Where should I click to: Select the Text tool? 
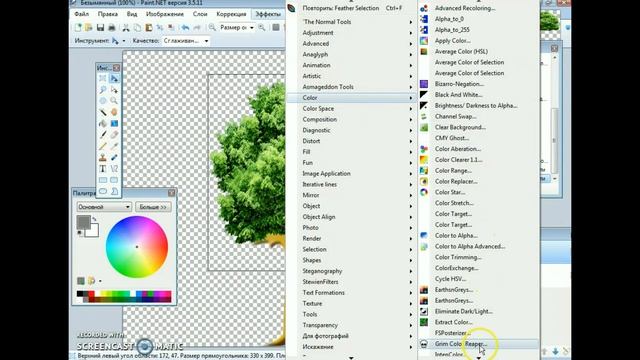point(103,169)
